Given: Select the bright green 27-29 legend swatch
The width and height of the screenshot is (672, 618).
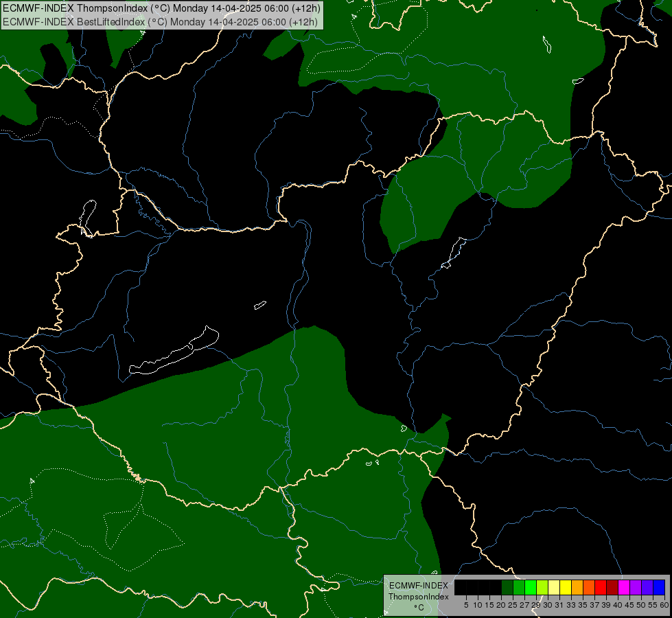Looking at the screenshot, I should [531, 587].
